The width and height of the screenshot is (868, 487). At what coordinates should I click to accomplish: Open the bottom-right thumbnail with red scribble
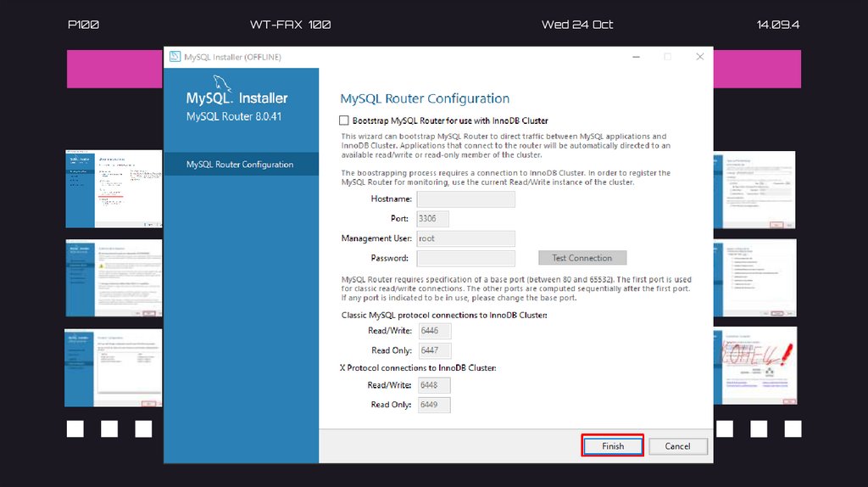[755, 366]
